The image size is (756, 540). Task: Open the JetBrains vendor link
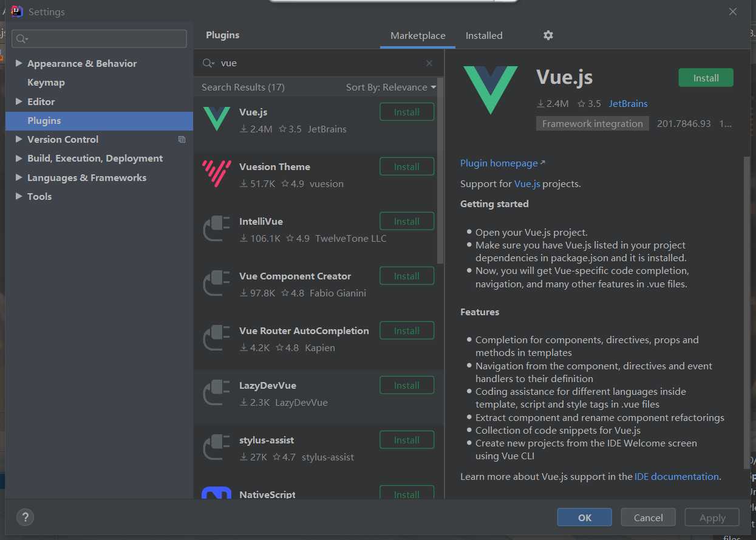pyautogui.click(x=628, y=103)
